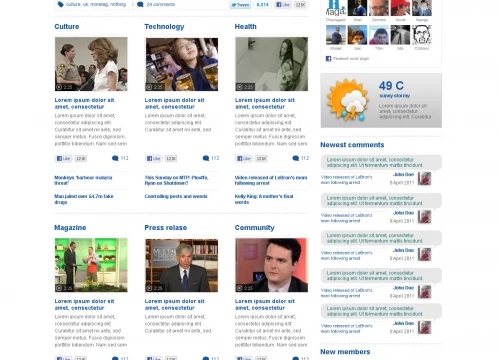Click the 49 C temperature reading
This screenshot has height=360, width=500.
pos(391,86)
